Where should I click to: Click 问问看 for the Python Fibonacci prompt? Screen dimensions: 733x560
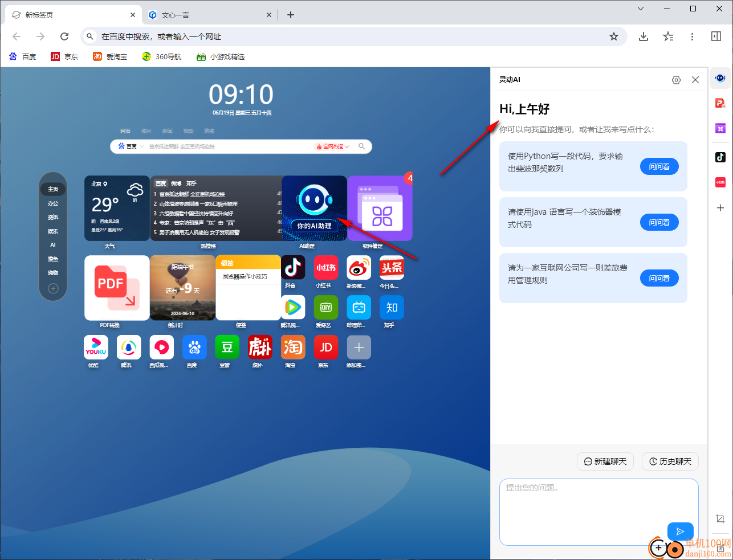pos(659,166)
